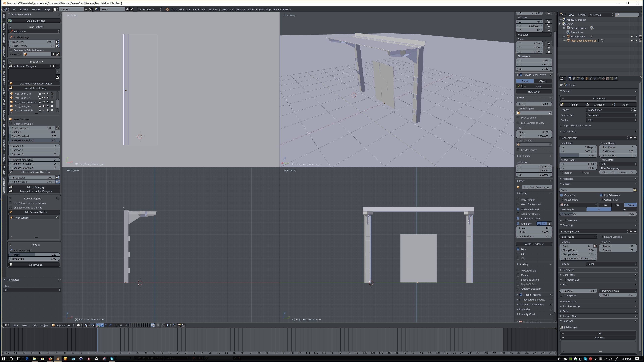Open the World properties tab globe icon
Viewport: 644px width, 362px height.
582,78
